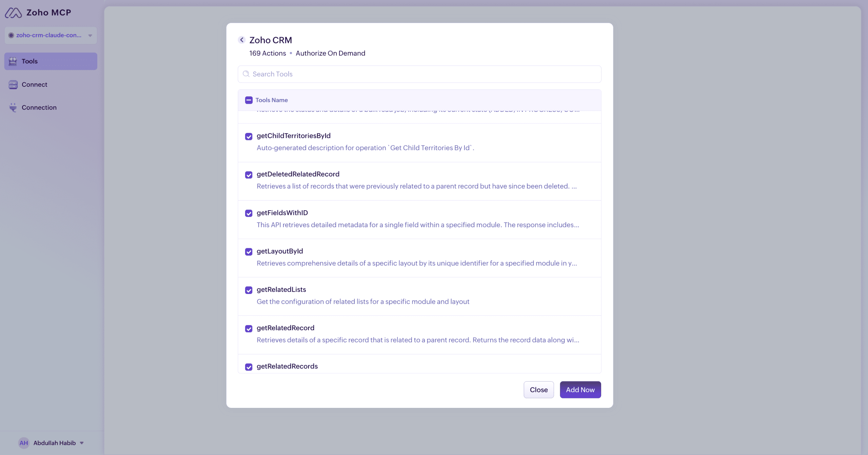Toggle the getRelatedLists checkbox
868x455 pixels.
[x=249, y=290]
